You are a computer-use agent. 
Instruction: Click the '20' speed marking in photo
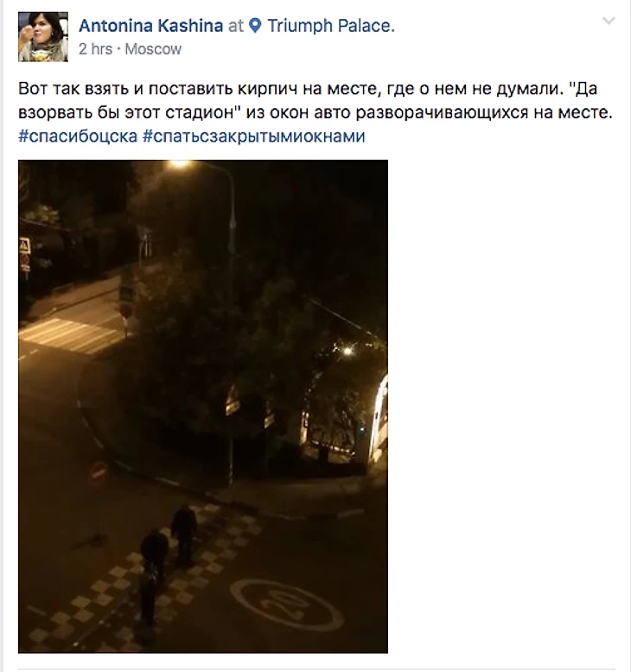tap(287, 605)
